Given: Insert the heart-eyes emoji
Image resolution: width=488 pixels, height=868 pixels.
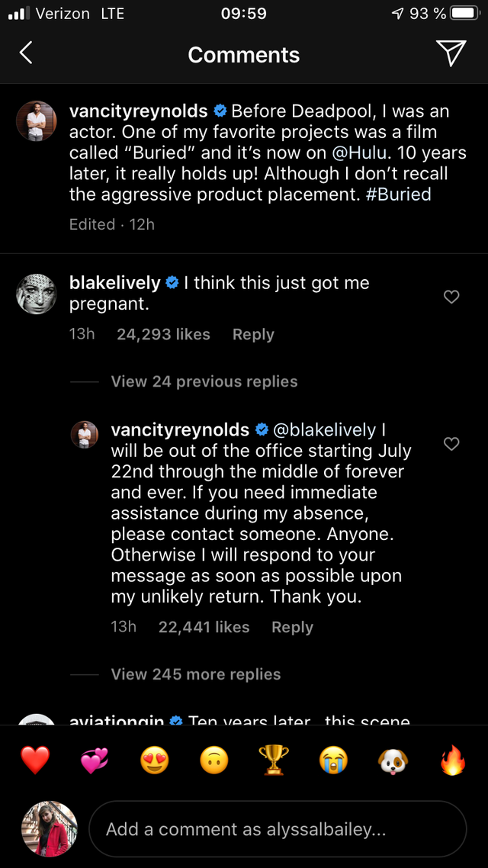Looking at the screenshot, I should [x=155, y=760].
